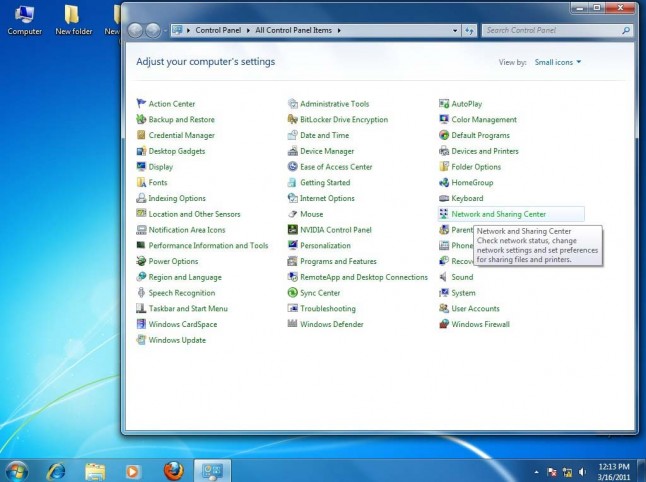Open the Windows Start orb
The width and height of the screenshot is (646, 482).
click(16, 471)
